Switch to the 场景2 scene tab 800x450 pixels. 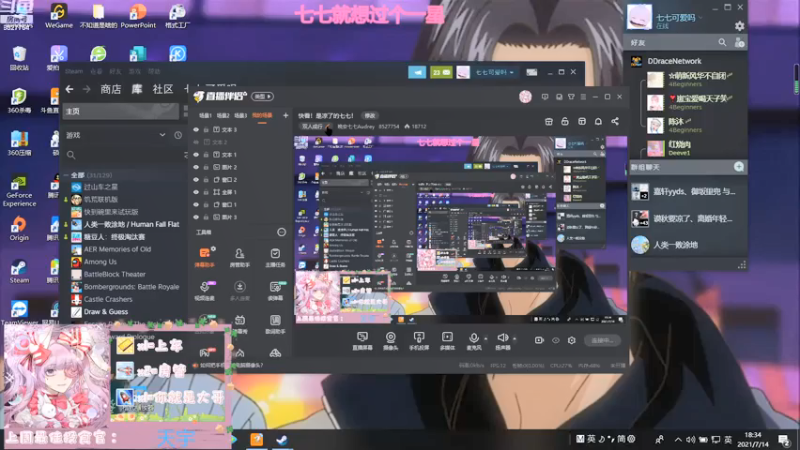pyautogui.click(x=222, y=116)
